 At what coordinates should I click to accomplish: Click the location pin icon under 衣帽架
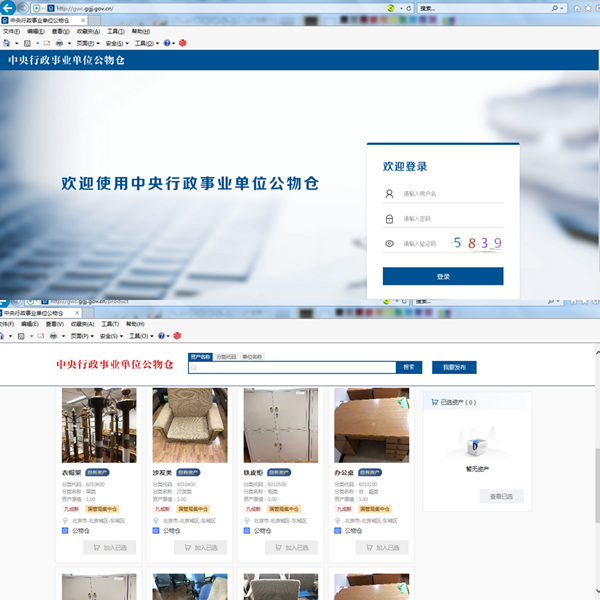(66, 520)
